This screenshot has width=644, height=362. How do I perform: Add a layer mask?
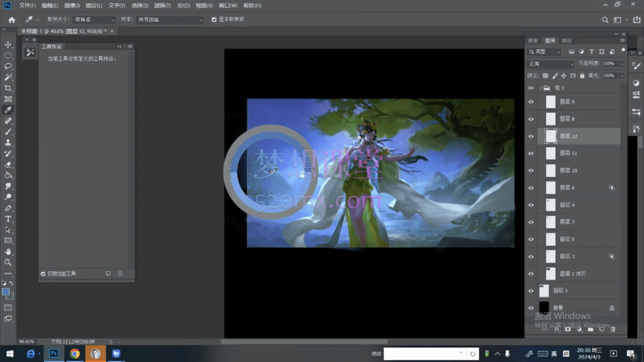pos(568,329)
